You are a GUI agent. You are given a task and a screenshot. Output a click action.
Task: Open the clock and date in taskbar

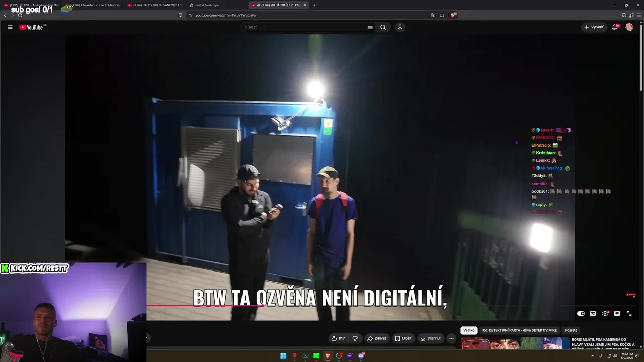[627, 356]
